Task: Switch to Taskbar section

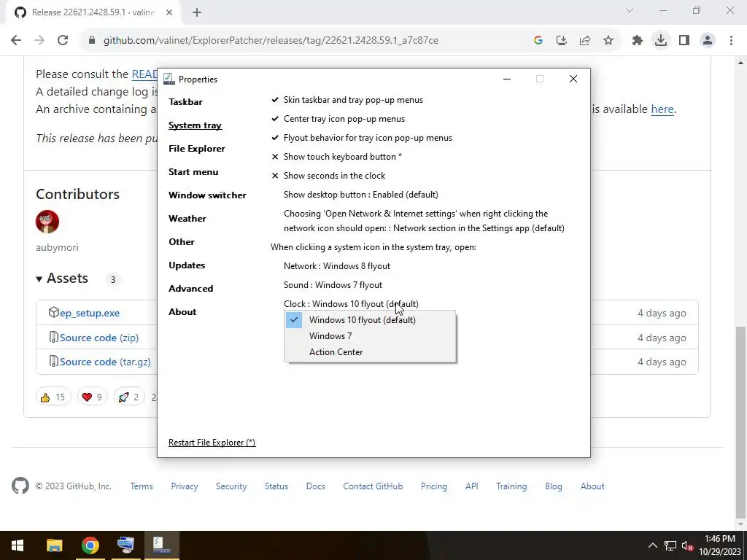Action: coord(185,102)
